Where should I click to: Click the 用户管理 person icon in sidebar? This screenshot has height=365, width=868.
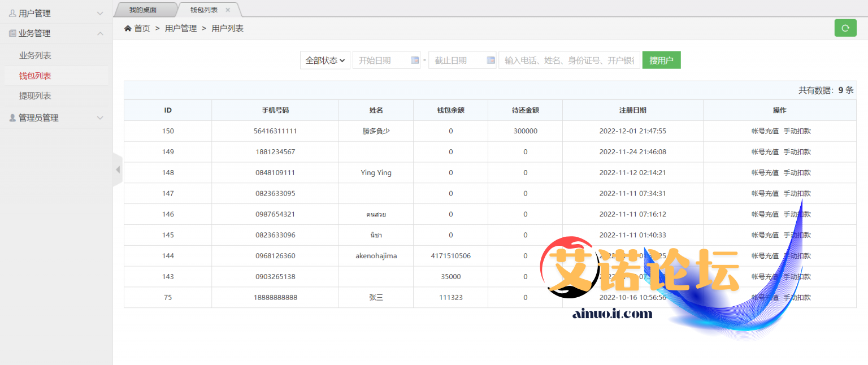(x=12, y=13)
